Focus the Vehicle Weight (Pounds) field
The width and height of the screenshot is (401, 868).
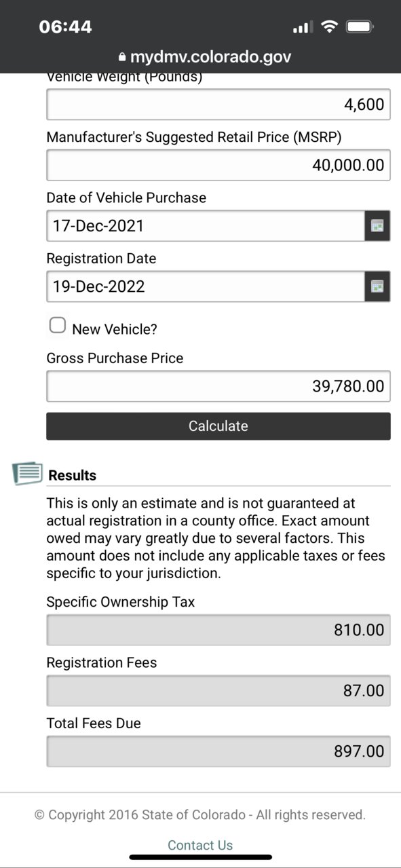point(218,105)
